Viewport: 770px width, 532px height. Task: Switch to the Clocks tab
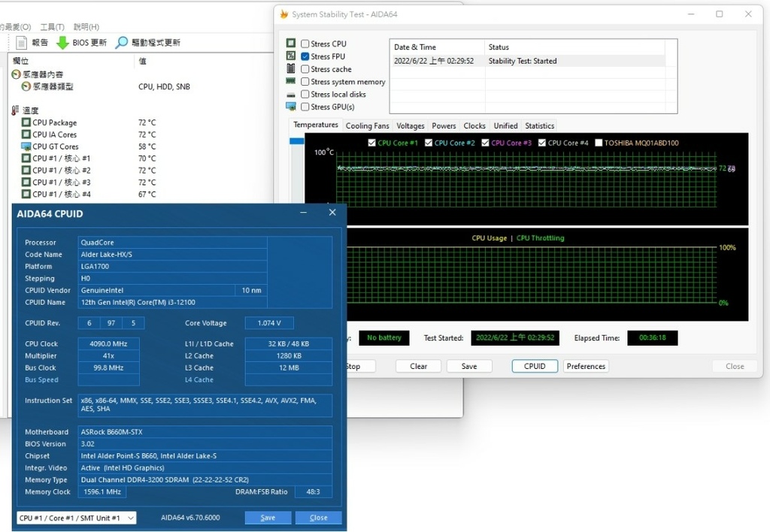[x=474, y=125]
